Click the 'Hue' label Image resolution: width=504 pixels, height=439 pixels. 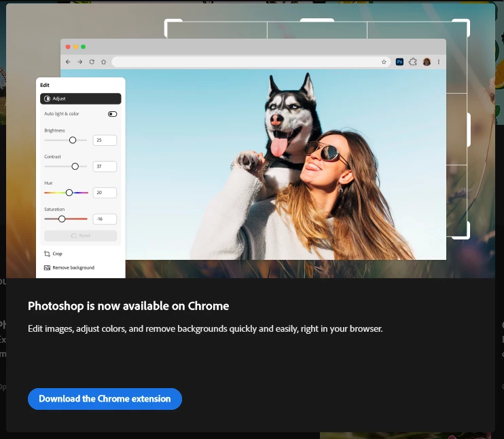[48, 183]
